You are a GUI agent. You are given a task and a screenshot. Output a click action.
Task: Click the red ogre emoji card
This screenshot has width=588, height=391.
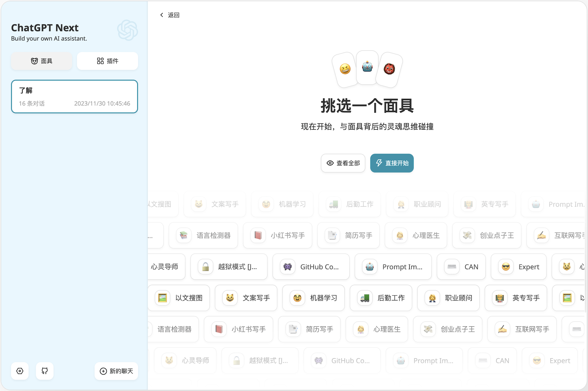coord(389,69)
